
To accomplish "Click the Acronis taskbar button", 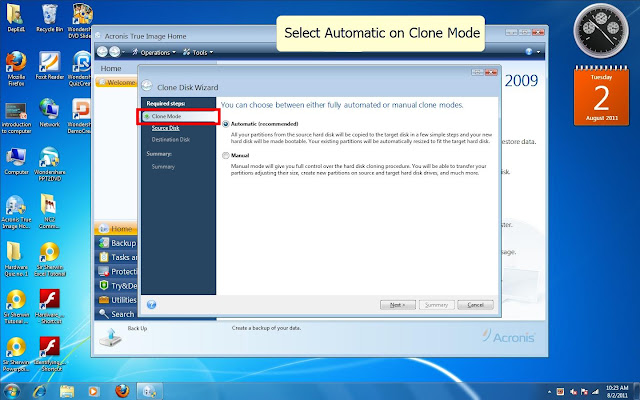I will 149,391.
